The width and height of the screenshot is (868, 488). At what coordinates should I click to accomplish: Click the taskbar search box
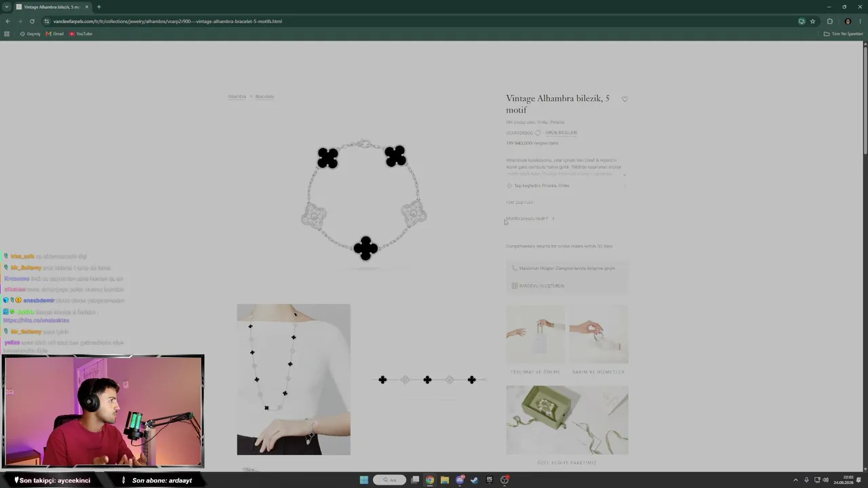(389, 480)
